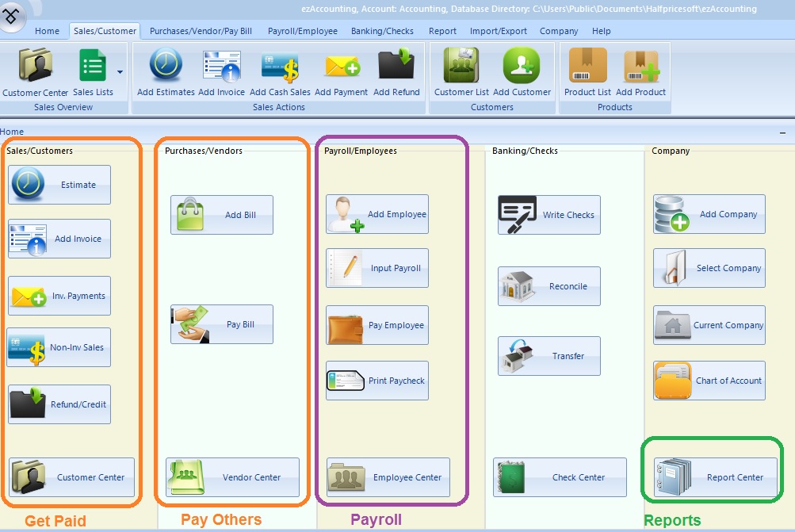The height and width of the screenshot is (532, 795).
Task: Click the Add Payment envelope icon
Action: pyautogui.click(x=341, y=67)
